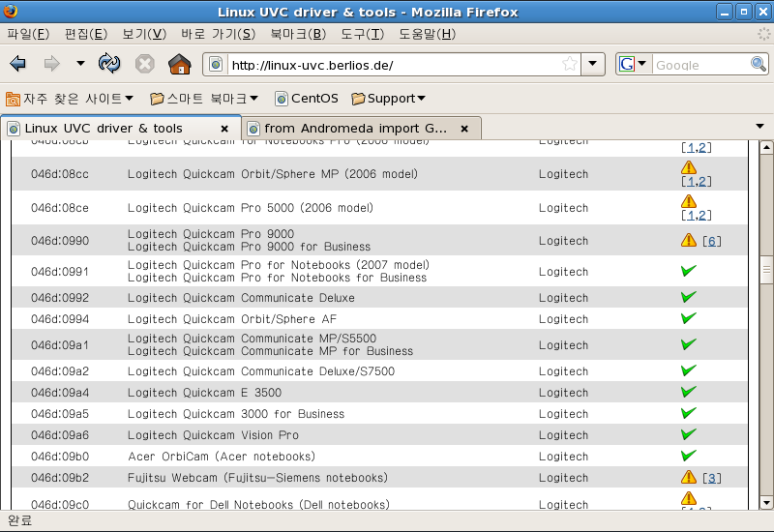This screenshot has width=774, height=532.
Task: Click warning icon for Quickcam for Dell Notebooks
Action: coord(689,498)
